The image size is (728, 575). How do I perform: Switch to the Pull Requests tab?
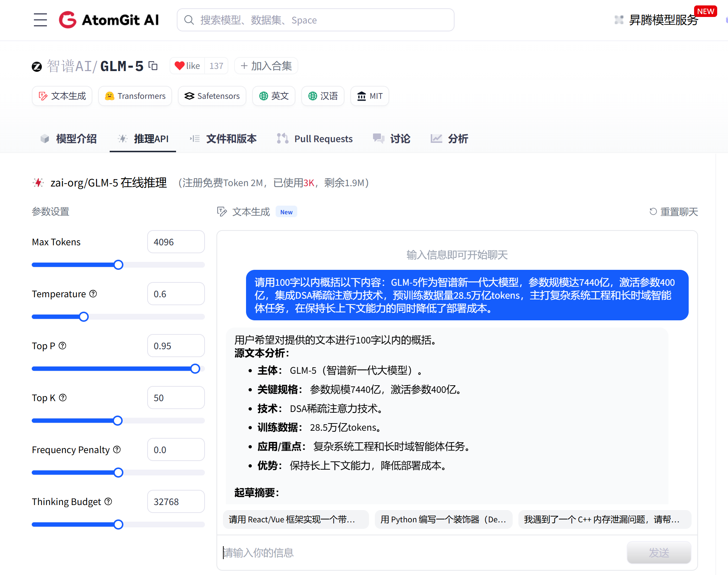click(x=315, y=139)
